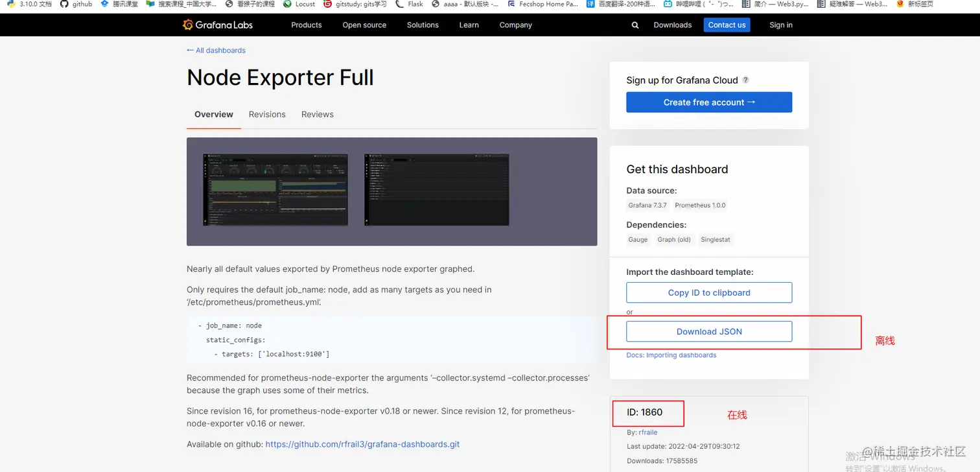Click the static_configs code line
This screenshot has width=980, height=472.
point(236,340)
